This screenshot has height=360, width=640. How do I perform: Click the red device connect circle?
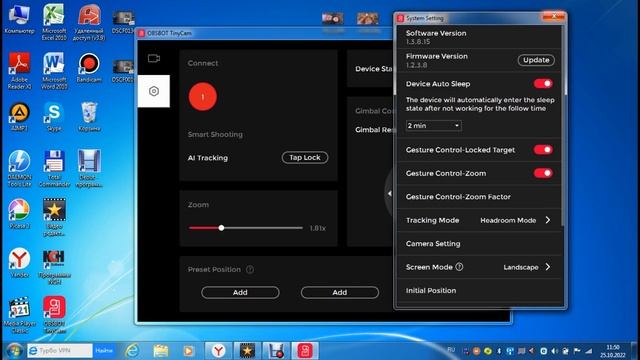[203, 97]
